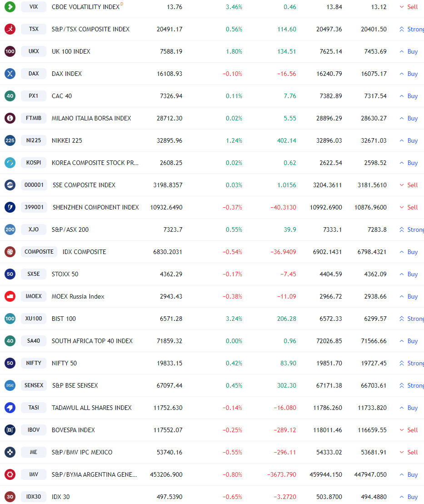Click the Bovespa IBOV logo icon
Image resolution: width=424 pixels, height=504 pixels.
pyautogui.click(x=10, y=430)
